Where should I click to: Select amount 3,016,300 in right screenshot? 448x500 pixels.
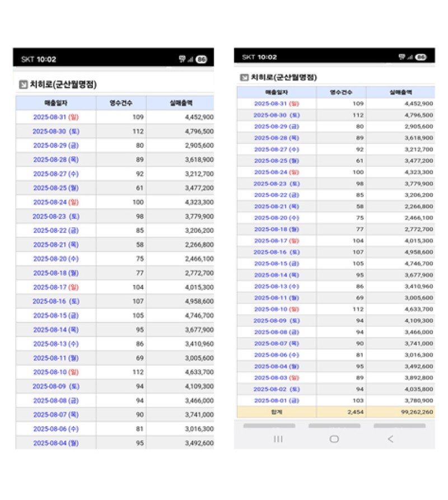[419, 355]
